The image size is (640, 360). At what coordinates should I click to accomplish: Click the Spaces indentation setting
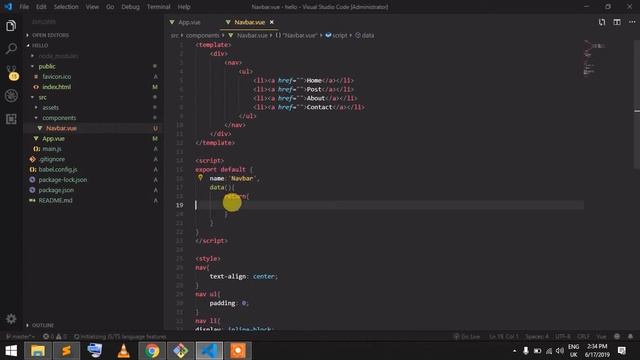pos(537,337)
